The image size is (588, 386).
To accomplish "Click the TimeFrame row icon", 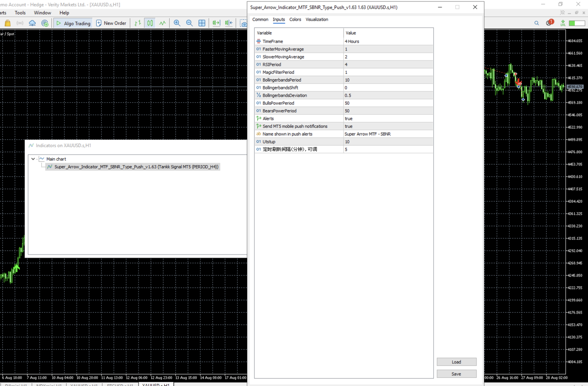I will 259,41.
